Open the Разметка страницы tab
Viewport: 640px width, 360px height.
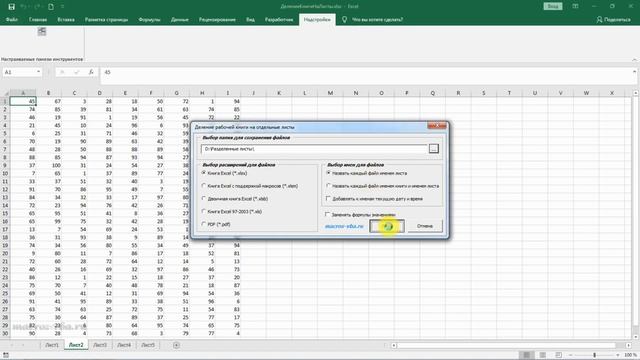point(106,19)
